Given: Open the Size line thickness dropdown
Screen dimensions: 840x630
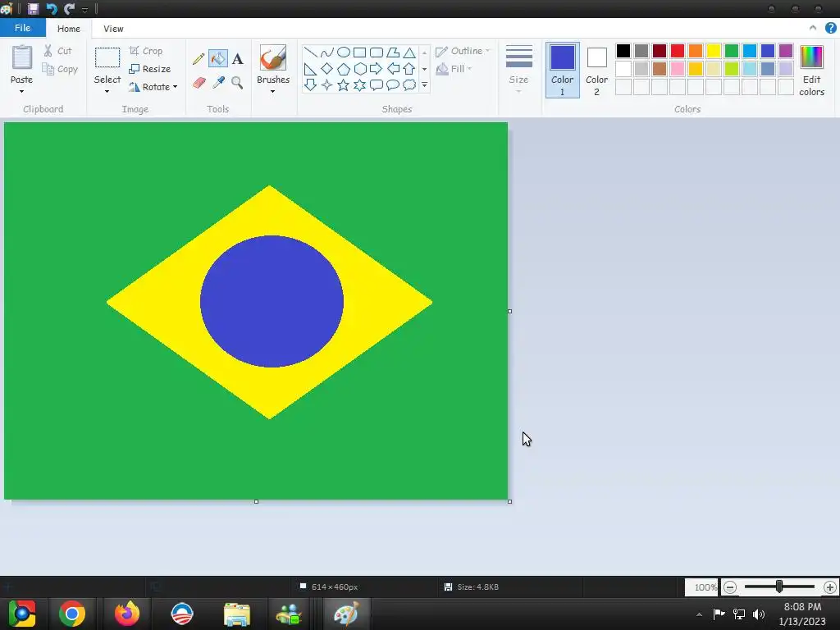Looking at the screenshot, I should click(518, 70).
